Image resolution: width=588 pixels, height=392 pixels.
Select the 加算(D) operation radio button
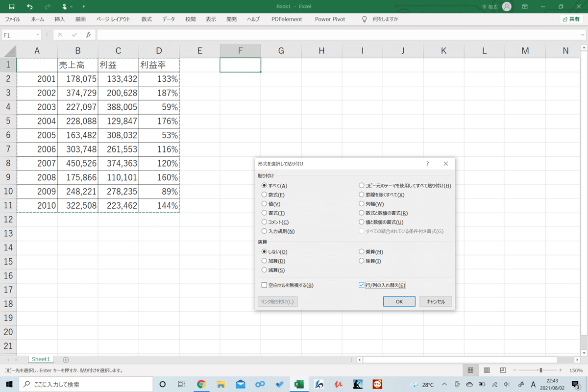(x=265, y=261)
